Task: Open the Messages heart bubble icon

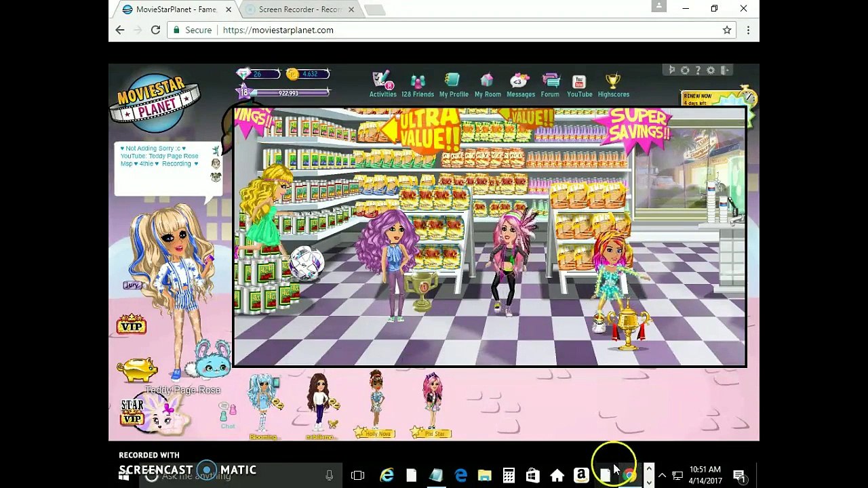Action: pos(520,85)
